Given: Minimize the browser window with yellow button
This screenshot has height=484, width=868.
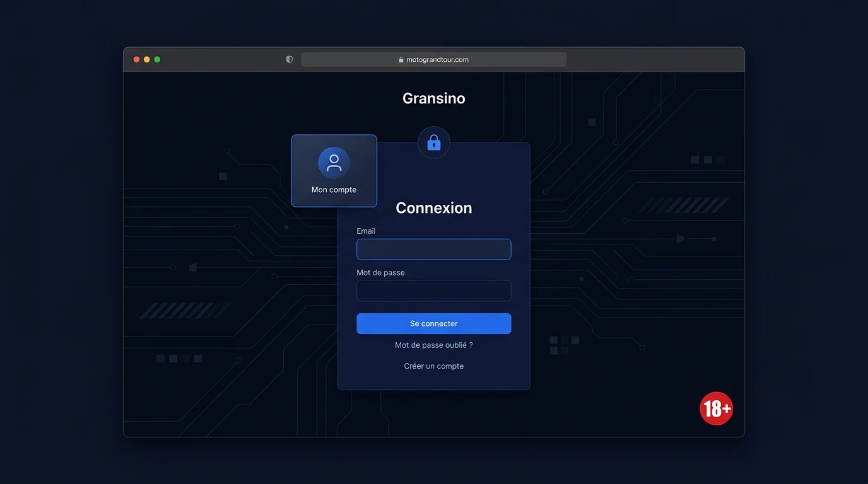Looking at the screenshot, I should pyautogui.click(x=147, y=59).
